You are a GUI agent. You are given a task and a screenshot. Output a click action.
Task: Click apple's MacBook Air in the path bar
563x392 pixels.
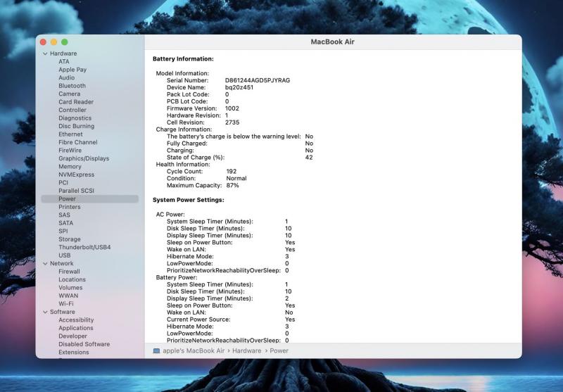pos(194,350)
